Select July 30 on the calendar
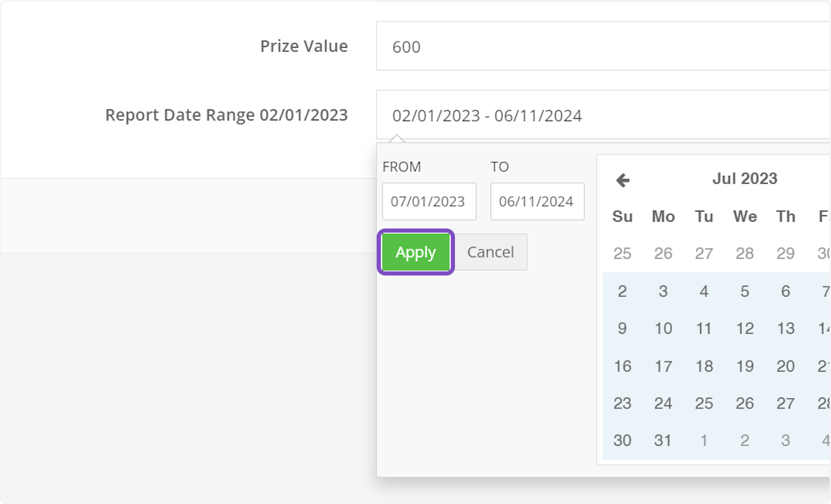The image size is (831, 504). (x=622, y=440)
